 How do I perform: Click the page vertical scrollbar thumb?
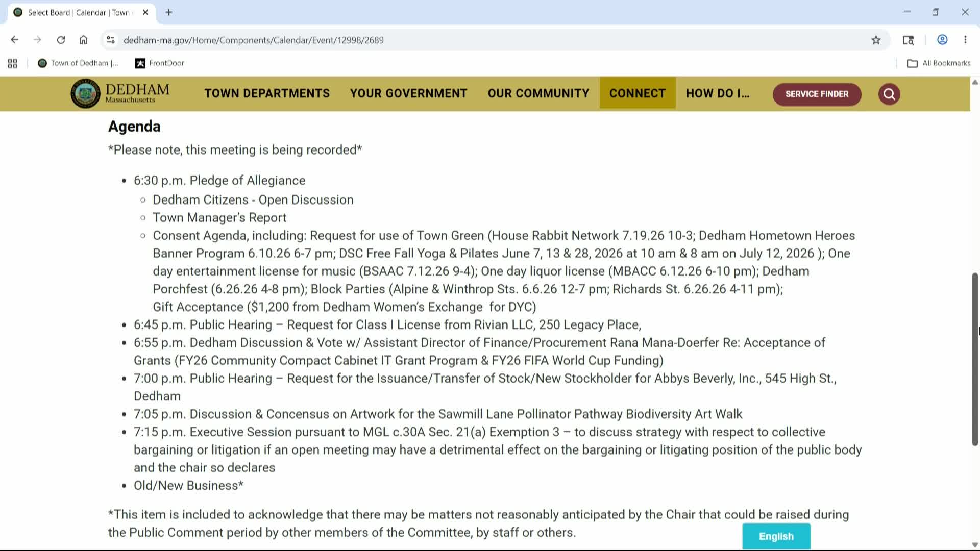click(x=974, y=359)
